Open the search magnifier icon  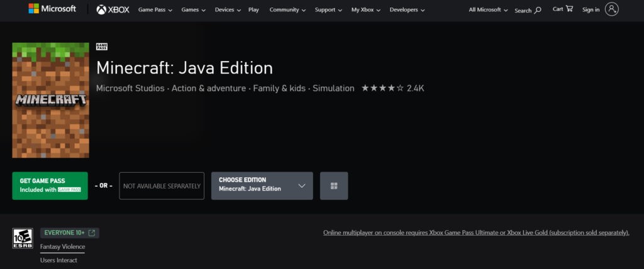tap(538, 10)
